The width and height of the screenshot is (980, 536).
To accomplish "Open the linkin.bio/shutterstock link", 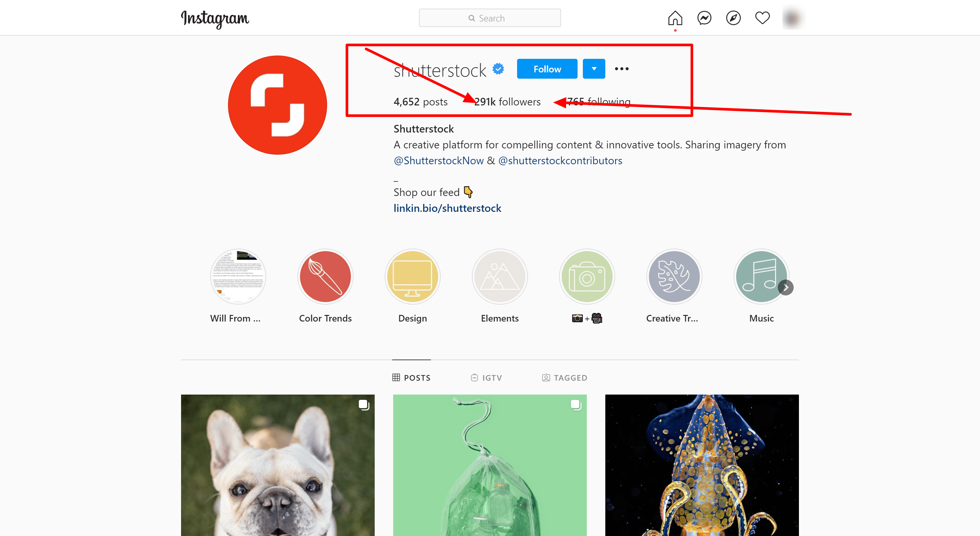I will (x=447, y=208).
